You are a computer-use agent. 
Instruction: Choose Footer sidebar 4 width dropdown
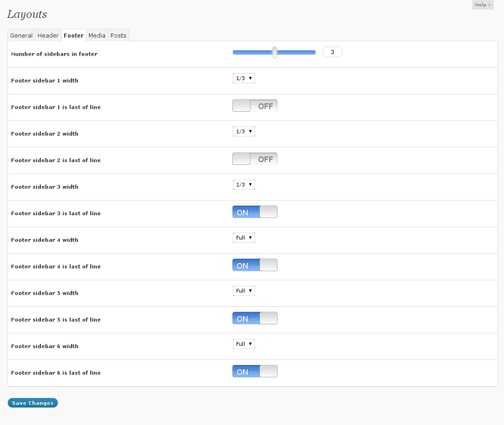click(x=244, y=237)
